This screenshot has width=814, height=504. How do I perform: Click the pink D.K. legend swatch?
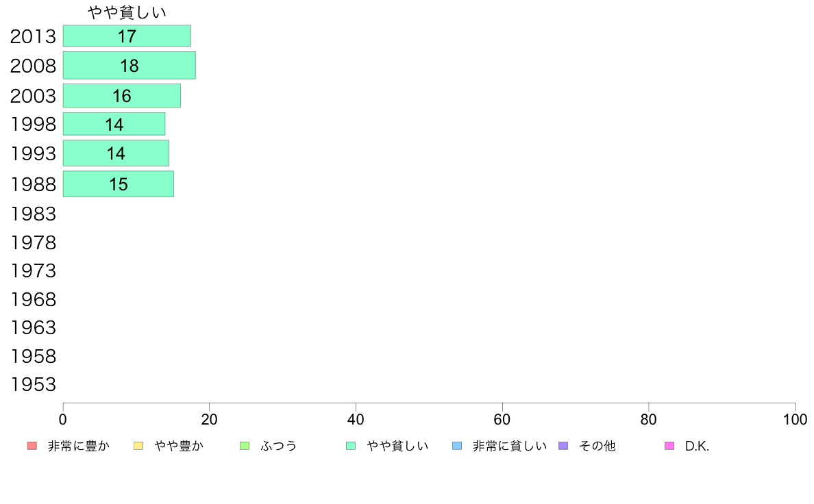coord(669,446)
